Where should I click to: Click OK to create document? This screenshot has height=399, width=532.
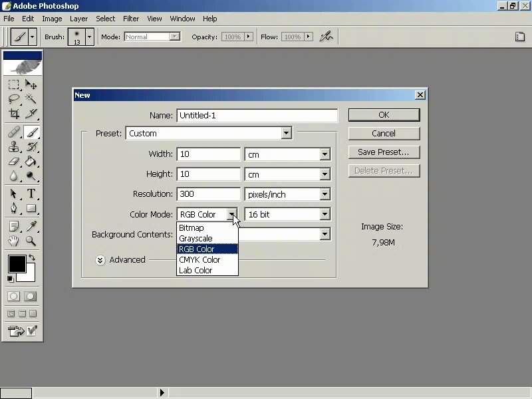[384, 115]
